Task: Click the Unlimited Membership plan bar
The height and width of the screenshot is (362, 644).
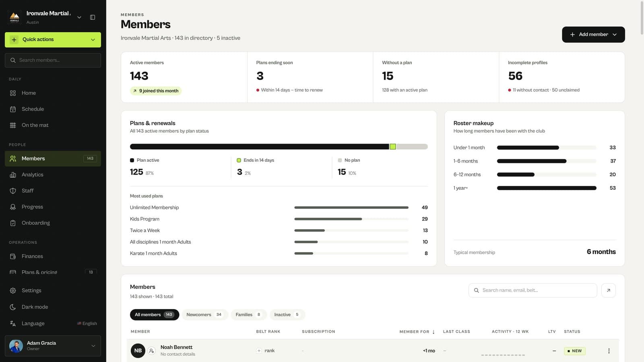Action: [x=351, y=208]
